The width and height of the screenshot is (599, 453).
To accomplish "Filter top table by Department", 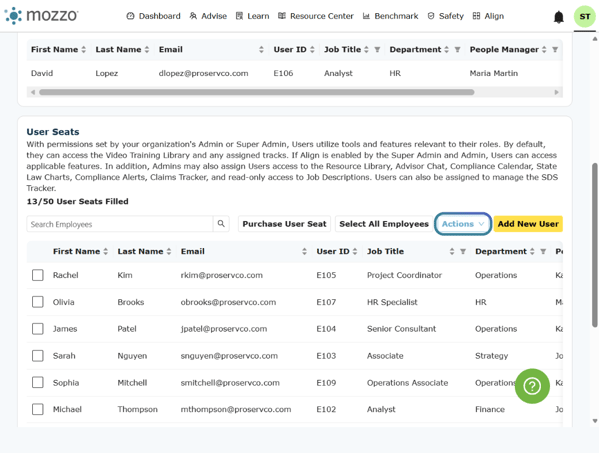I will (457, 50).
